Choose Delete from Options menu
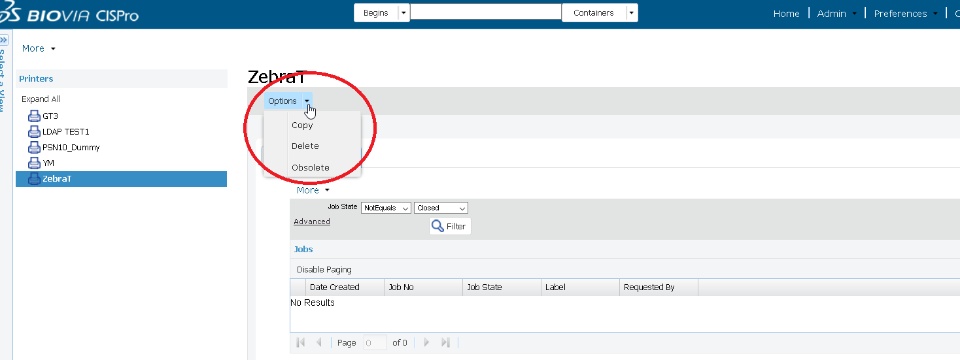 click(x=305, y=146)
